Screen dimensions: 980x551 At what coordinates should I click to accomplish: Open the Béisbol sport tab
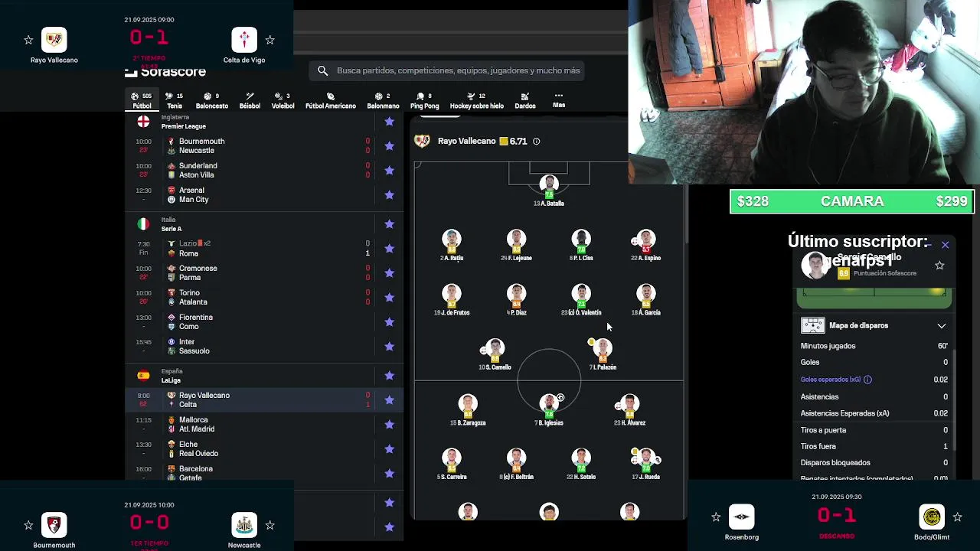pos(250,100)
